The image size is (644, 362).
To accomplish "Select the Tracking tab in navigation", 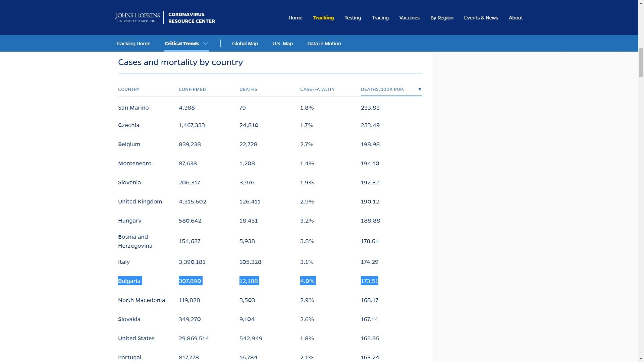I will click(x=323, y=17).
